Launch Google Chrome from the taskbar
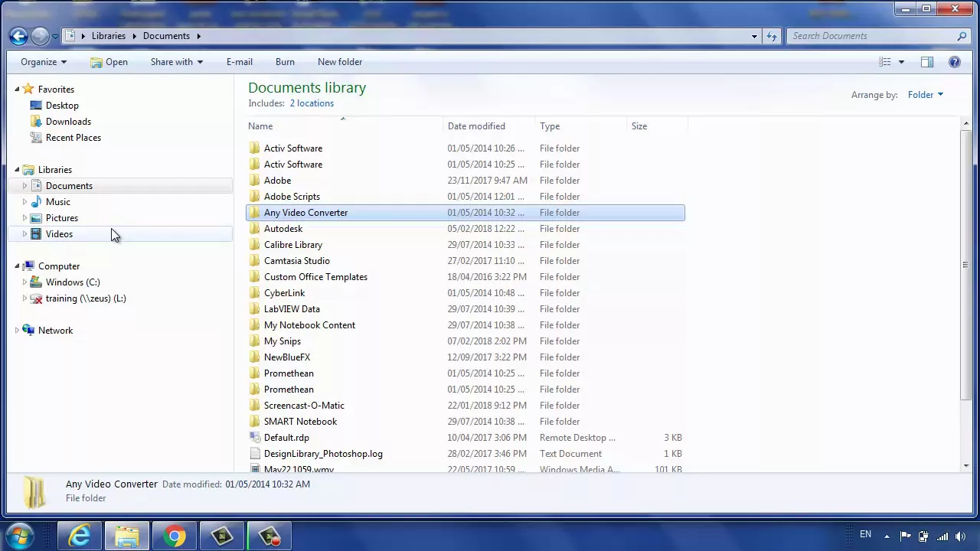Screen dimensions: 980x551 [175, 536]
